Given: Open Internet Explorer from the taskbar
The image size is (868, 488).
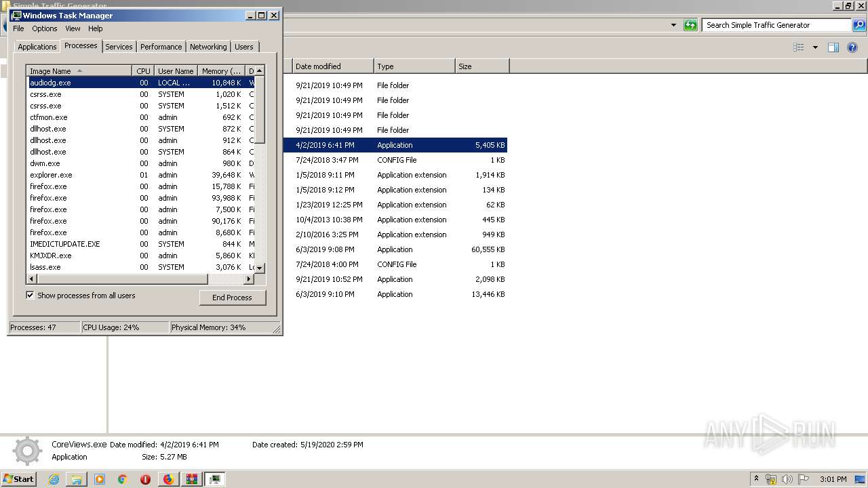Looking at the screenshot, I should pos(54,479).
